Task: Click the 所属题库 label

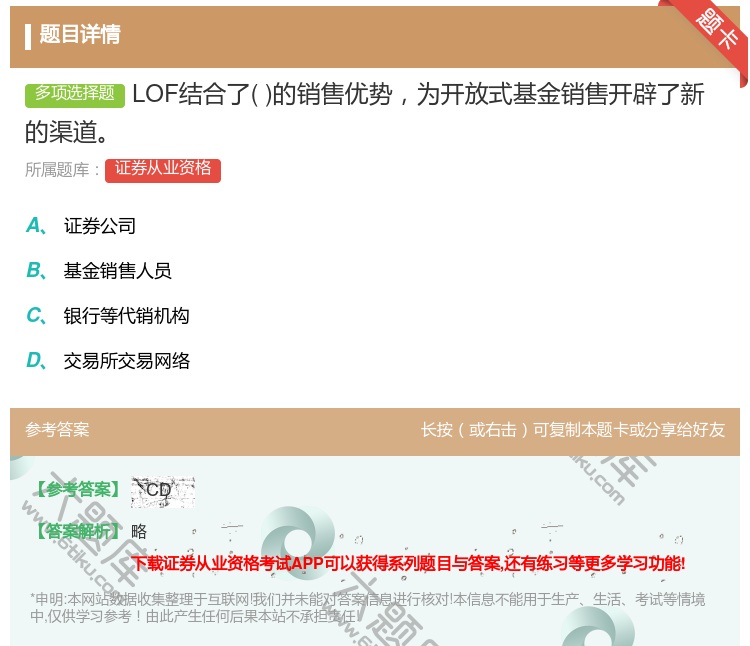Action: [x=62, y=170]
